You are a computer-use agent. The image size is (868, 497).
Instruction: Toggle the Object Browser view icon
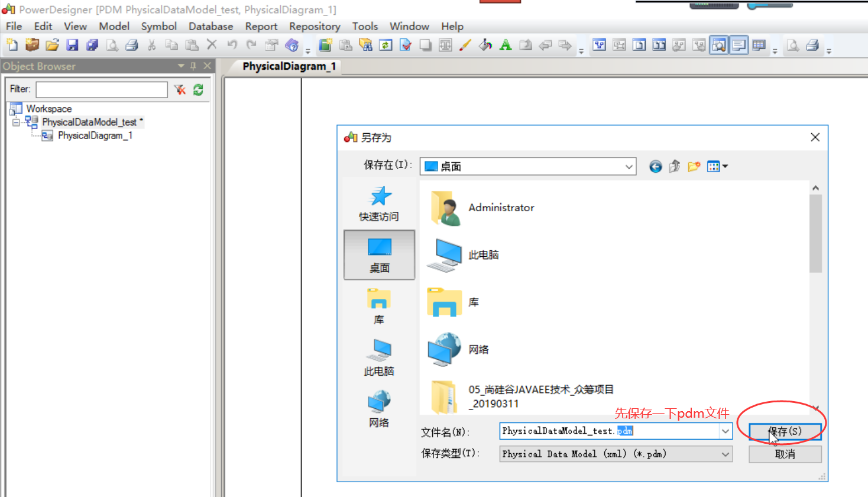click(719, 45)
